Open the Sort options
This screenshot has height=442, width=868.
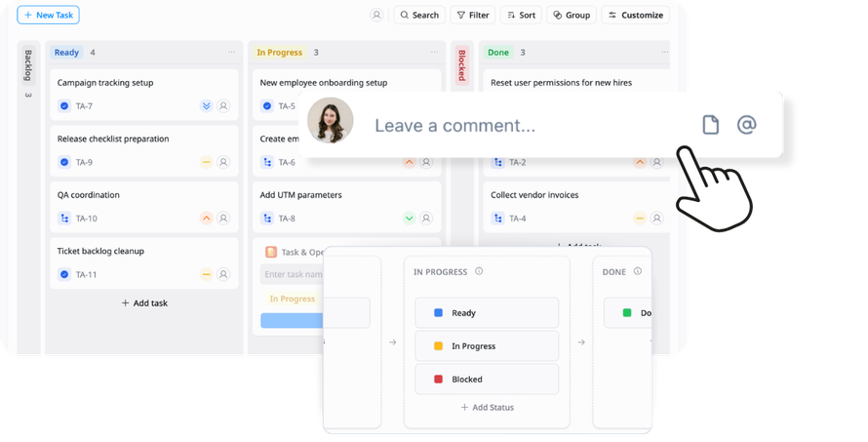[x=521, y=15]
